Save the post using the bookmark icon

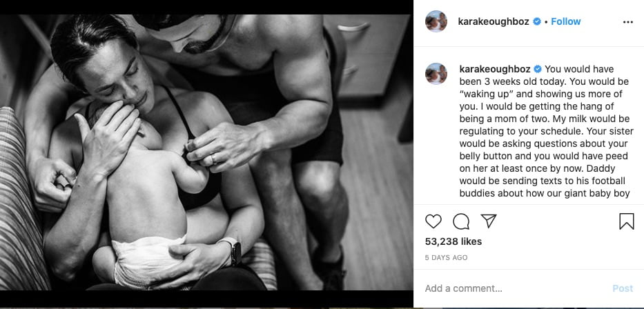tap(626, 221)
